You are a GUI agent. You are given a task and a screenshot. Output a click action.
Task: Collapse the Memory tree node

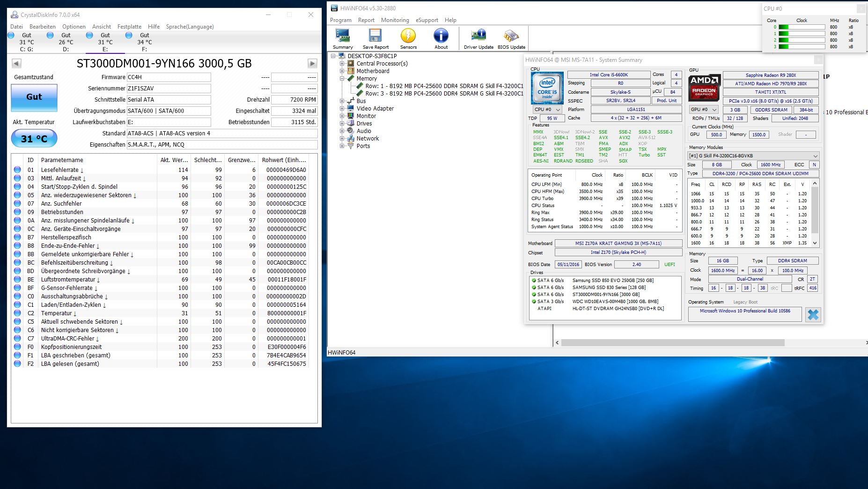coord(342,79)
